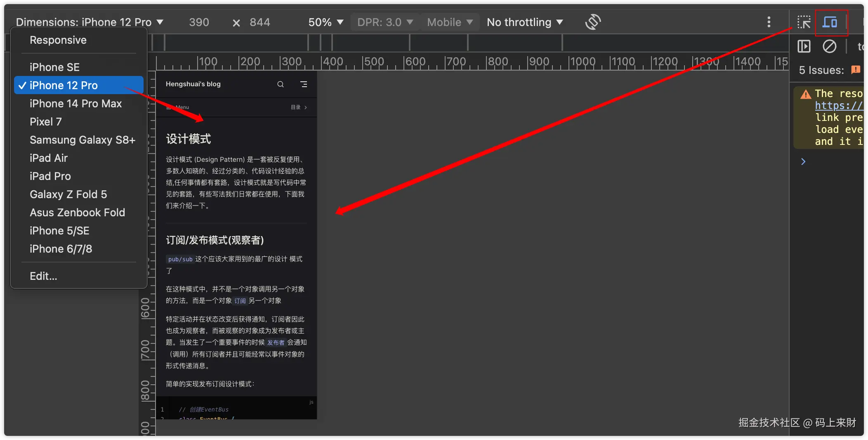
Task: Open the No throttling dropdown
Action: pyautogui.click(x=525, y=22)
